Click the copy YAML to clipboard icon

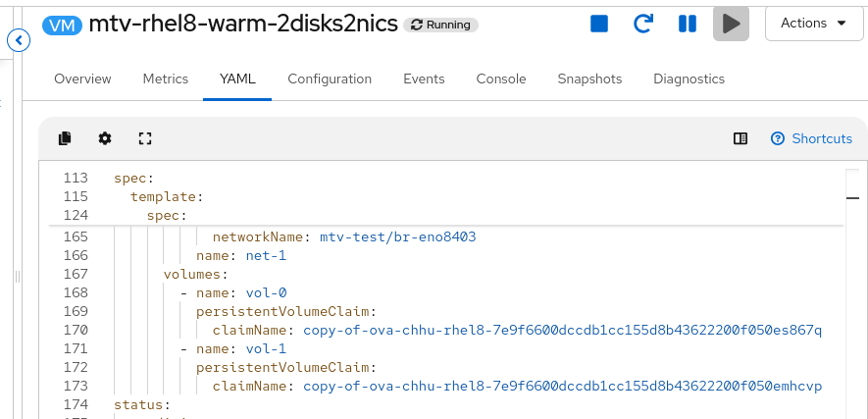click(65, 138)
